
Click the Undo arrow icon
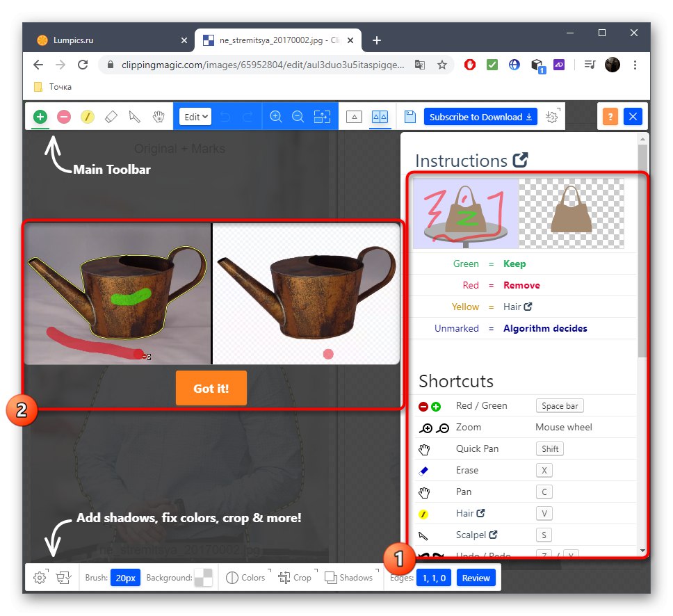point(225,117)
